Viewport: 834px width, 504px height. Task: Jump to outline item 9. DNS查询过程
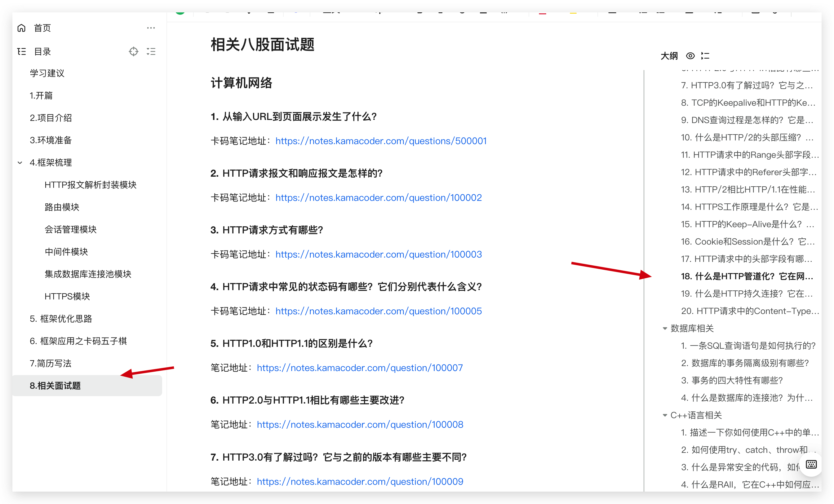(747, 120)
